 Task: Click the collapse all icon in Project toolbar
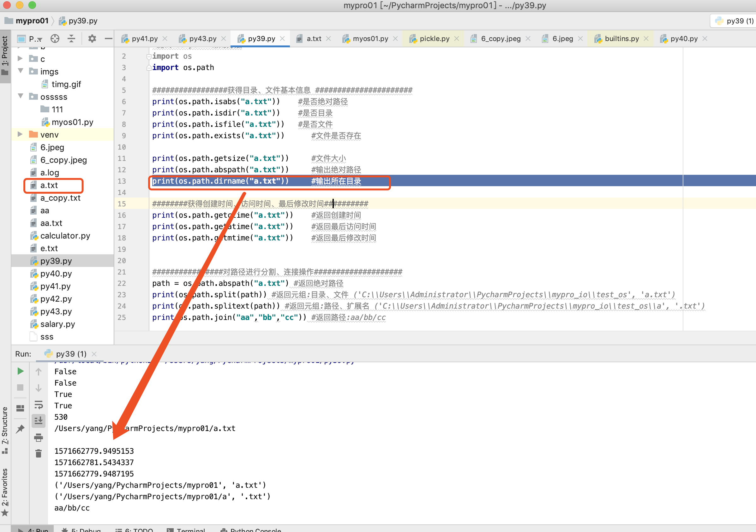pyautogui.click(x=71, y=39)
